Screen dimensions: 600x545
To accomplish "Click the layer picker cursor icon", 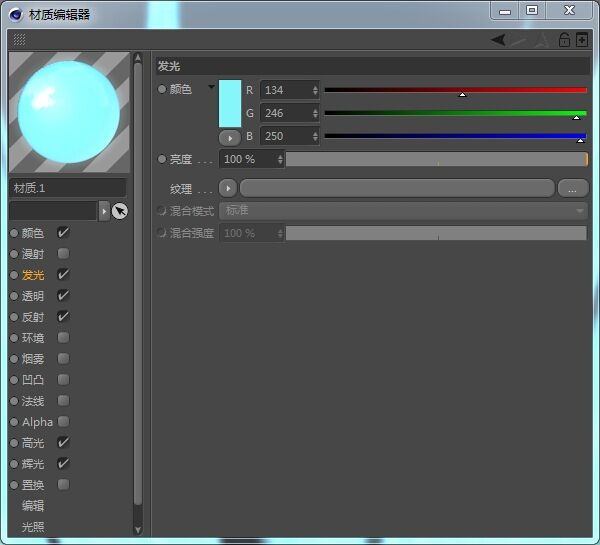I will click(x=120, y=211).
